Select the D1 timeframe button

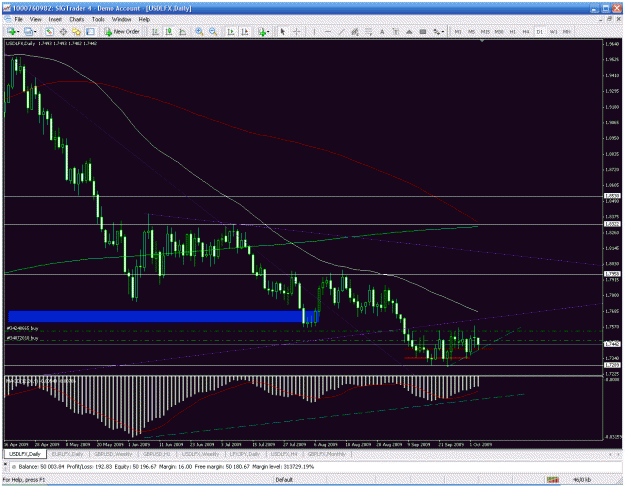pos(540,31)
